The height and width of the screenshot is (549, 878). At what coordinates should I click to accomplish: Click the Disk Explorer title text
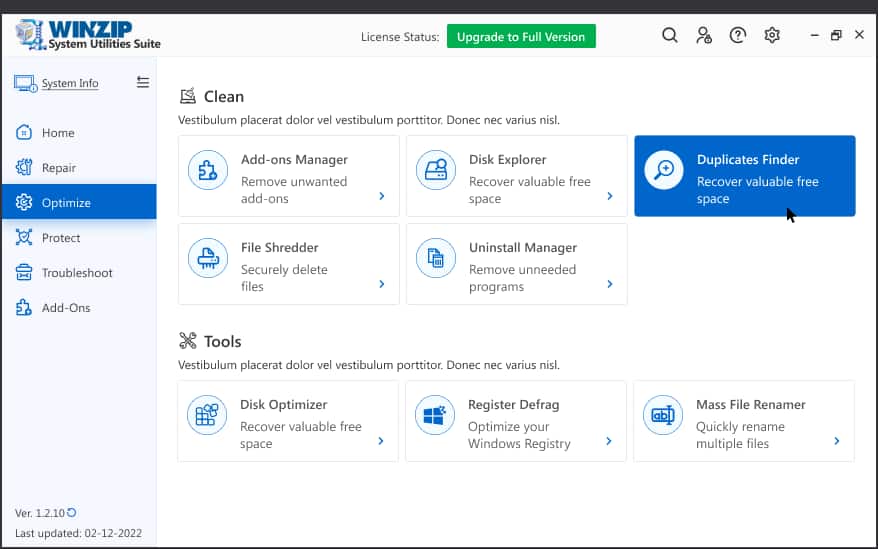click(507, 160)
